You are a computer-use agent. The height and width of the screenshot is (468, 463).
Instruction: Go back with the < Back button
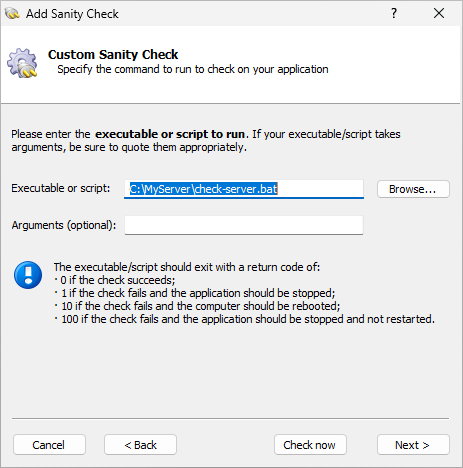pos(140,445)
